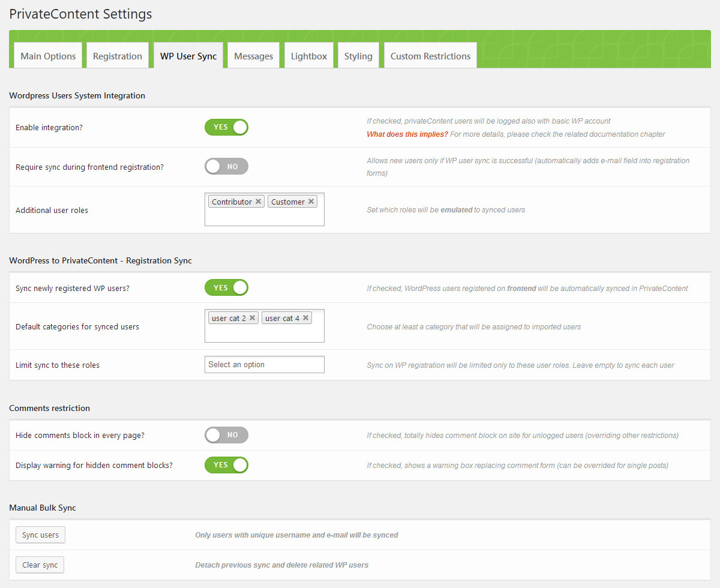This screenshot has width=720, height=588.
Task: Remove the Customer role tag
Action: (311, 202)
